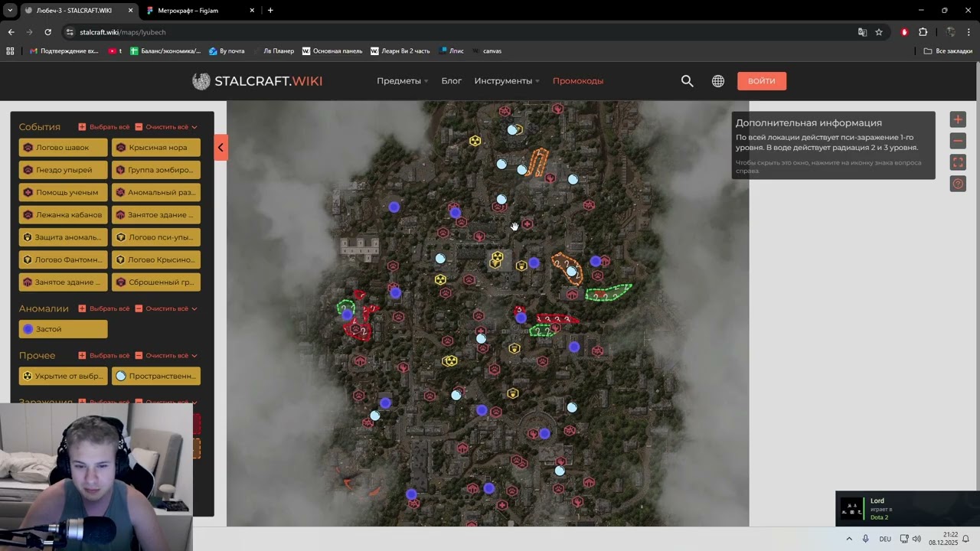Image resolution: width=980 pixels, height=551 pixels.
Task: Hide info window via question mark icon
Action: pos(958,184)
